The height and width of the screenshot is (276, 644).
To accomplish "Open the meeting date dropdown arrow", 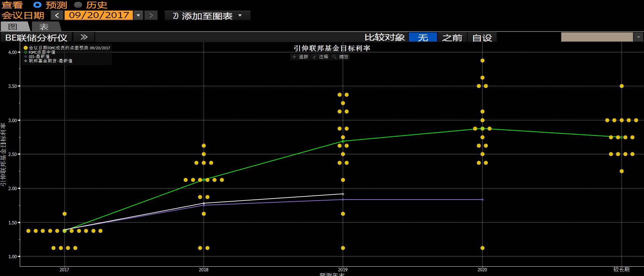I will pos(138,15).
